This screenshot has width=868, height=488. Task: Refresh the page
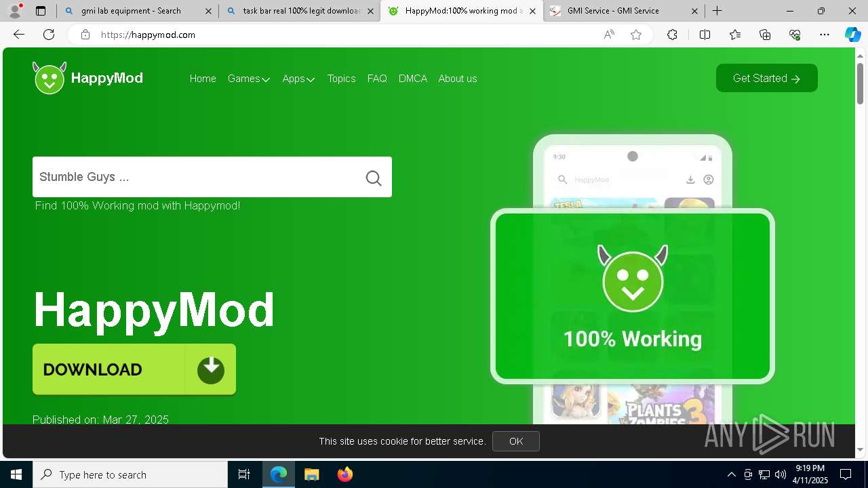click(49, 35)
